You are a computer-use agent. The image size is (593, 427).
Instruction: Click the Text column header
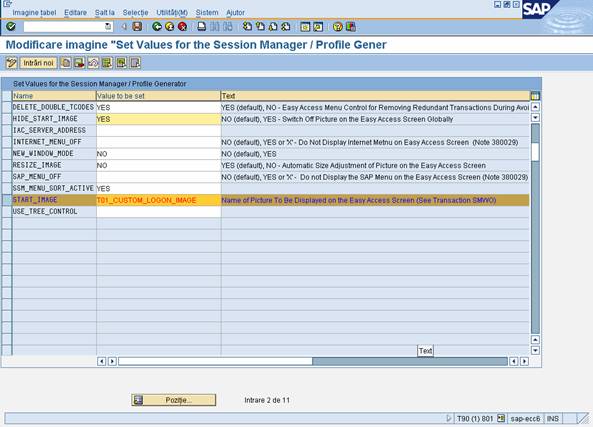coord(375,96)
